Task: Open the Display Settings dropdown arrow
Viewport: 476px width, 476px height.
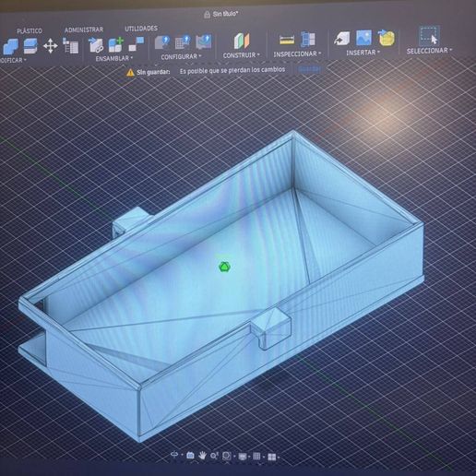Action: (x=249, y=457)
